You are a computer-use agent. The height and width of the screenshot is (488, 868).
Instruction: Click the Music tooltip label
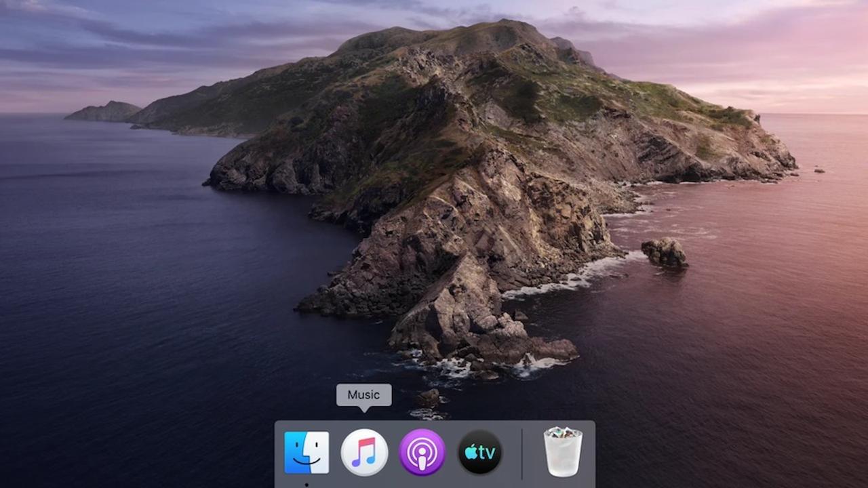363,395
